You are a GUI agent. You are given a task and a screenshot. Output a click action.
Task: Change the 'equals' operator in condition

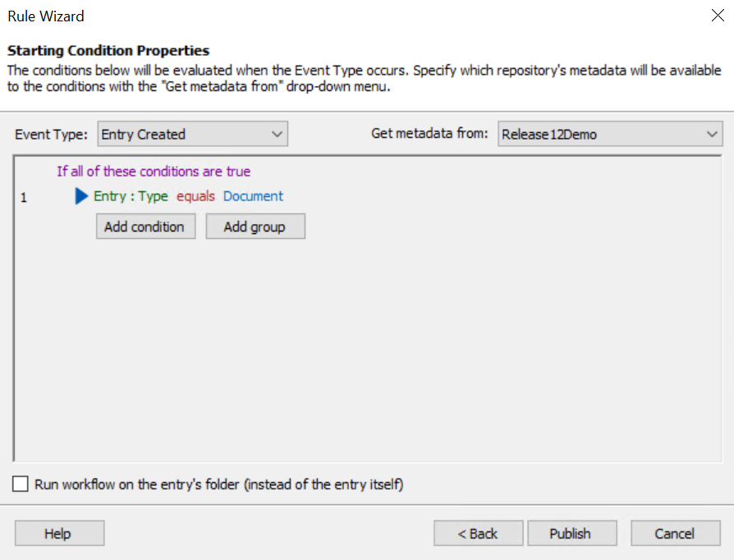tap(195, 196)
